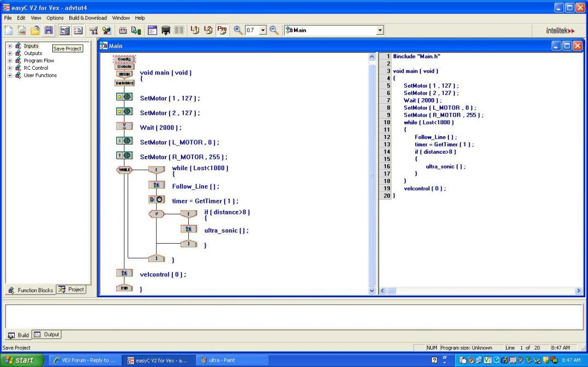Expand the Program Flow tree node

10,61
